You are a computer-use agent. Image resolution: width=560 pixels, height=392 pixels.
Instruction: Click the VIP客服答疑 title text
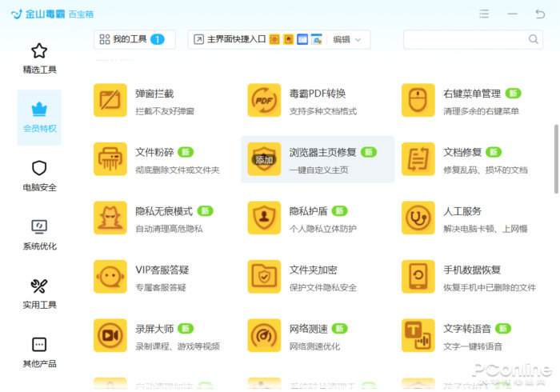coord(162,270)
